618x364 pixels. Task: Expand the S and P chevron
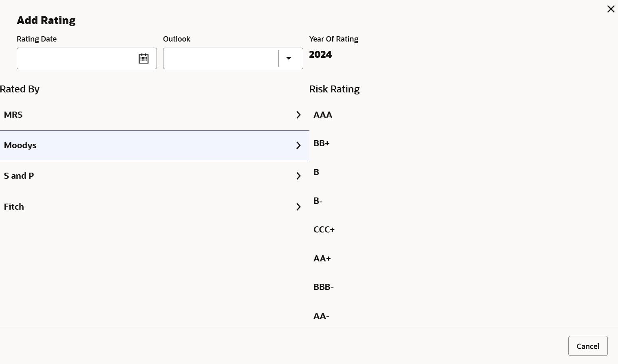tap(298, 176)
